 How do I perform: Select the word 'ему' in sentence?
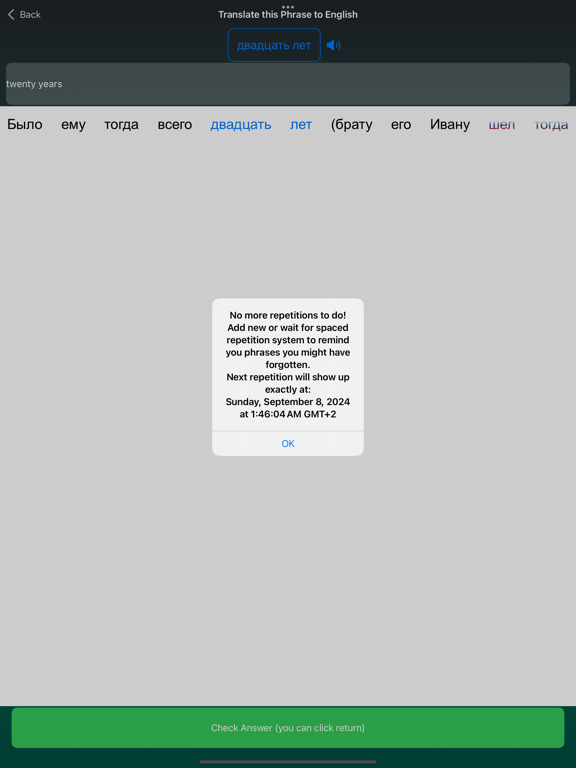(73, 125)
